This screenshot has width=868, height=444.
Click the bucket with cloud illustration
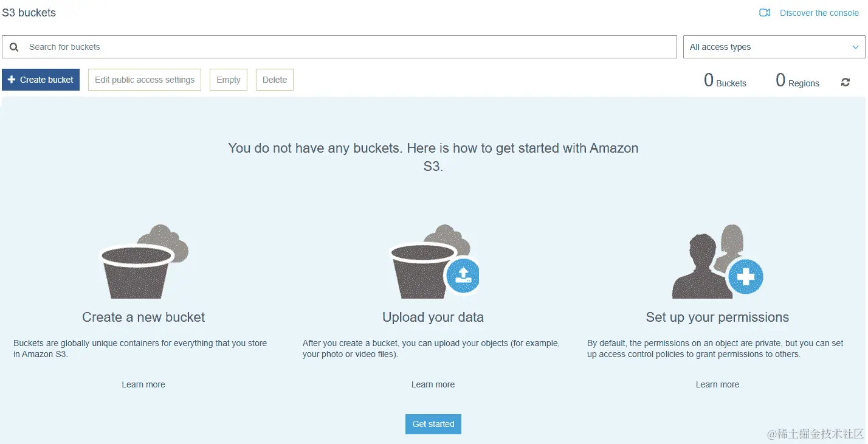point(144,262)
